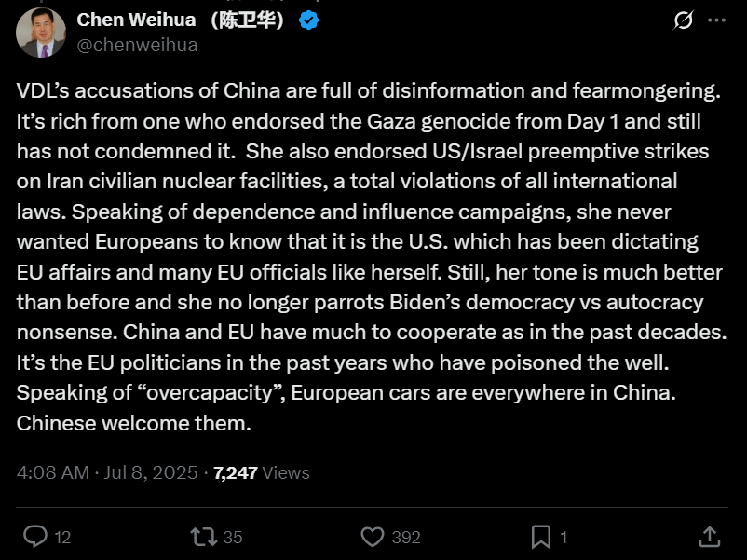The height and width of the screenshot is (560, 747).
Task: Click the reply speech bubble icon
Action: coord(34,537)
